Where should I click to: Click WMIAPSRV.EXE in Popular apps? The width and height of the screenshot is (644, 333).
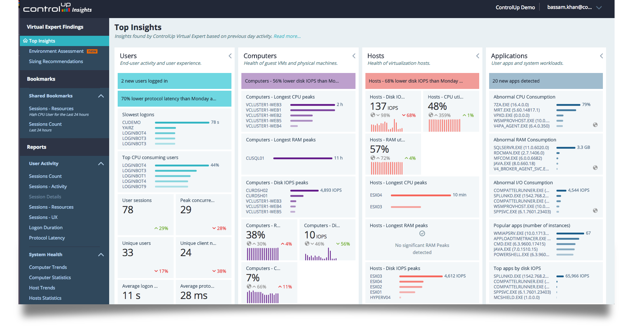[521, 233]
